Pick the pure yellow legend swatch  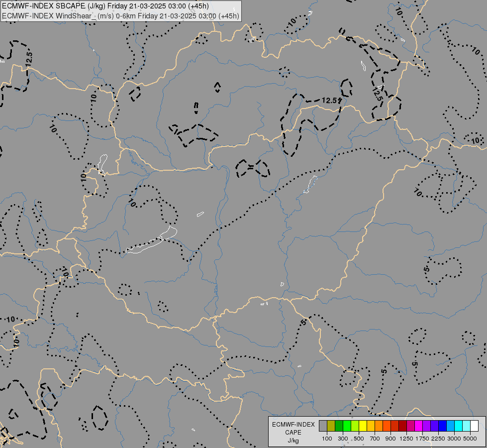pyautogui.click(x=363, y=426)
